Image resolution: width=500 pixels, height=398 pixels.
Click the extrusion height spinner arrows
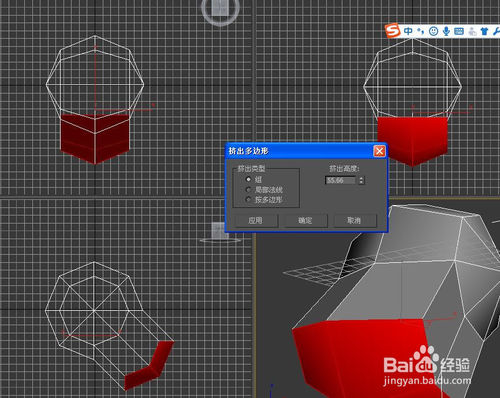(361, 180)
